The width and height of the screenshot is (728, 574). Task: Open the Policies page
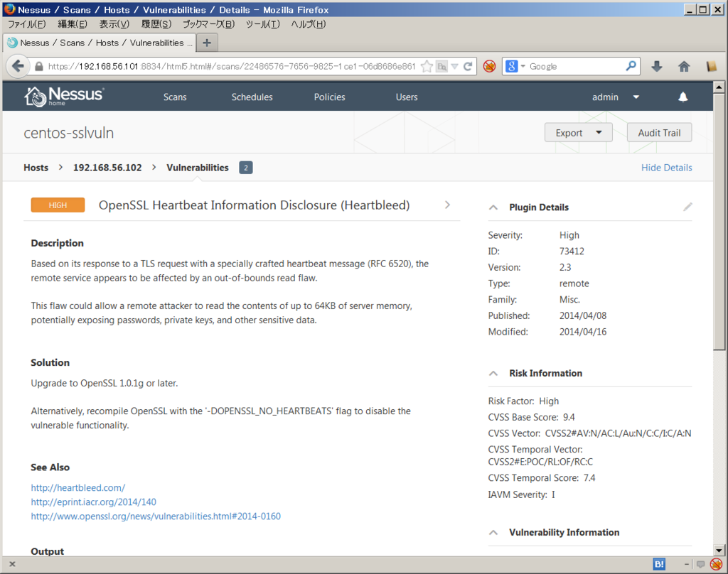[x=330, y=97]
